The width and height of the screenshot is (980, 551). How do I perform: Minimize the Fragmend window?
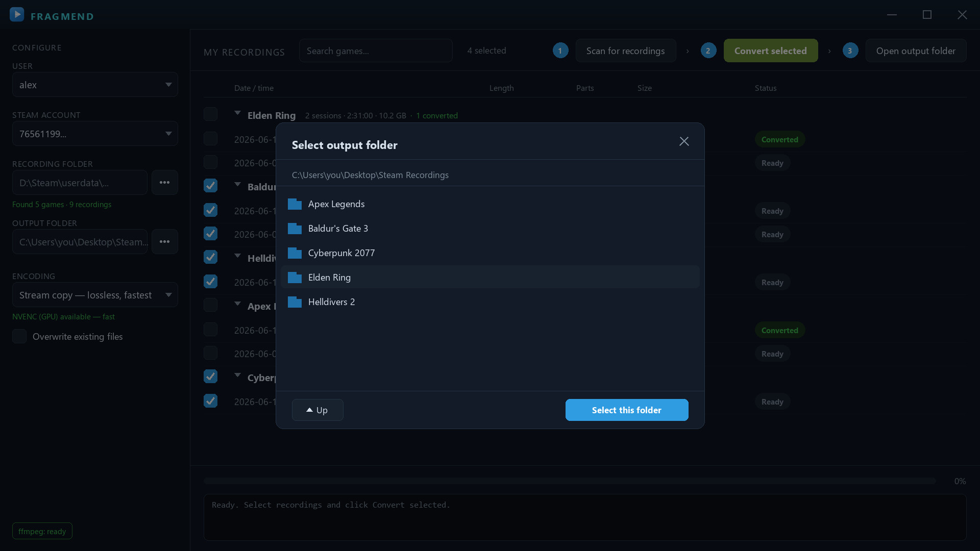[892, 15]
